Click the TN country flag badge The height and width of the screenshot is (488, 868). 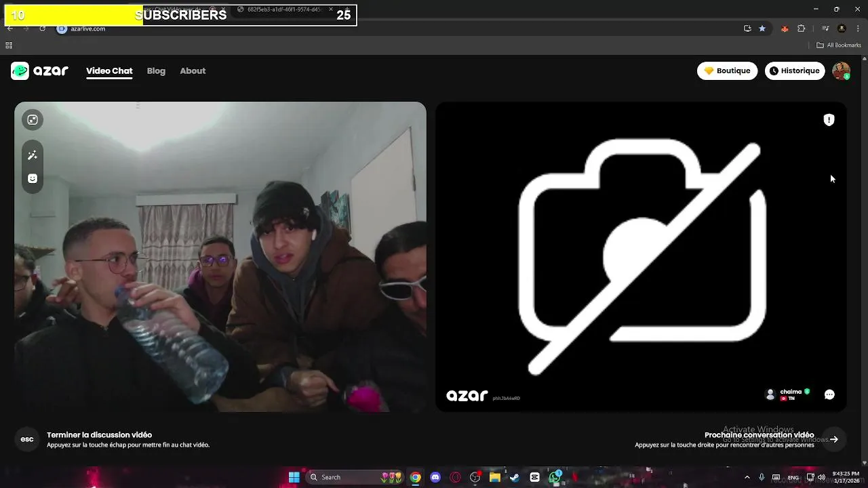pos(787,399)
